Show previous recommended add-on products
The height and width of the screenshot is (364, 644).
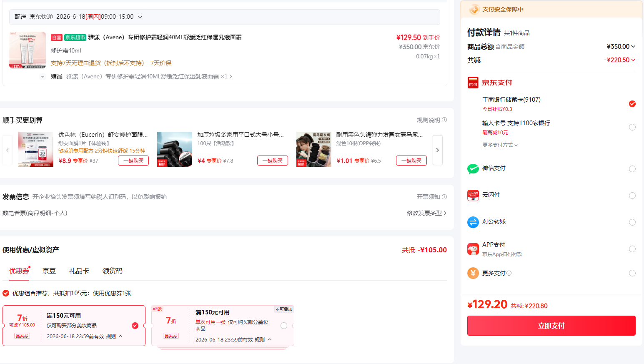tap(8, 150)
